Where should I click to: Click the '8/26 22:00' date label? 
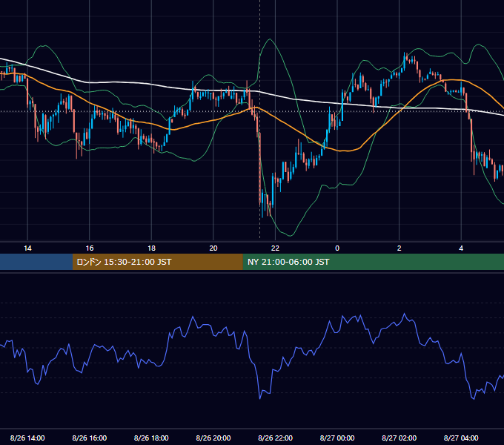tap(275, 438)
